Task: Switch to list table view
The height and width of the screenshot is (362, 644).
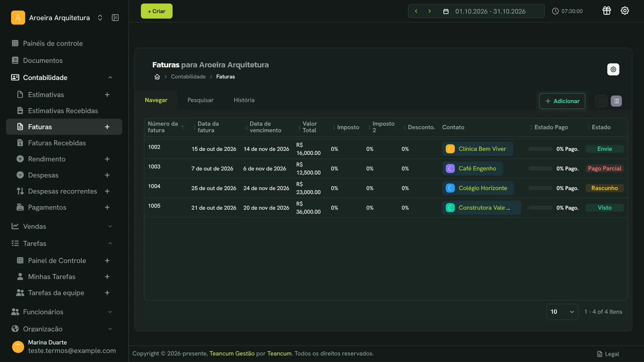Action: pos(616,101)
